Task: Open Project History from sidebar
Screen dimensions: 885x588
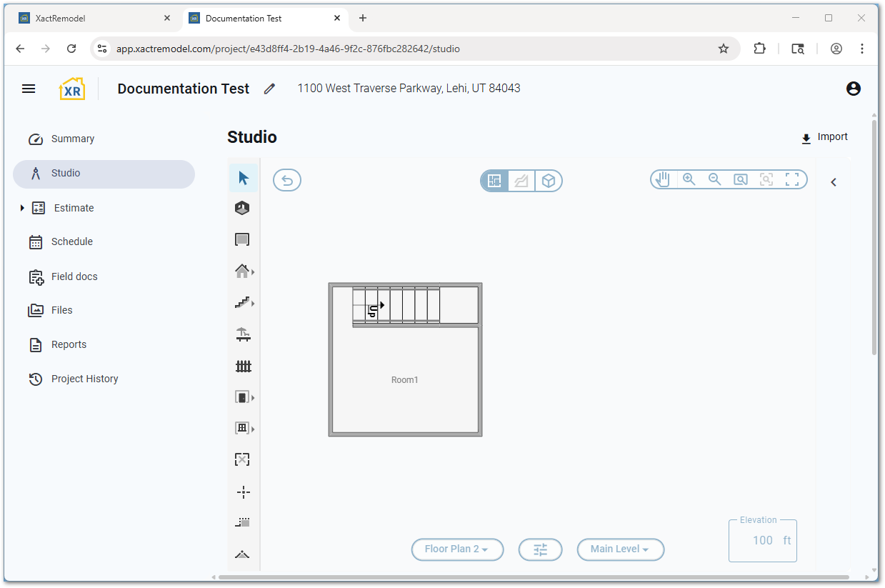Action: coord(84,379)
